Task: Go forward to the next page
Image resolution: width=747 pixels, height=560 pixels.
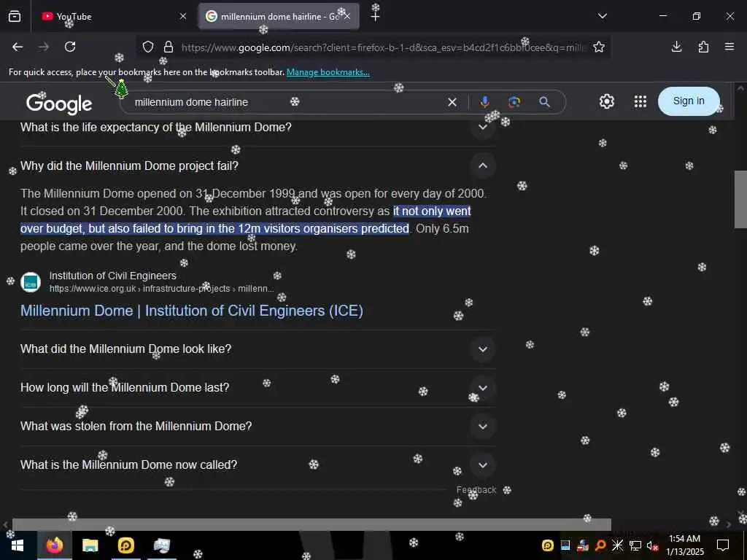Action: pos(44,47)
